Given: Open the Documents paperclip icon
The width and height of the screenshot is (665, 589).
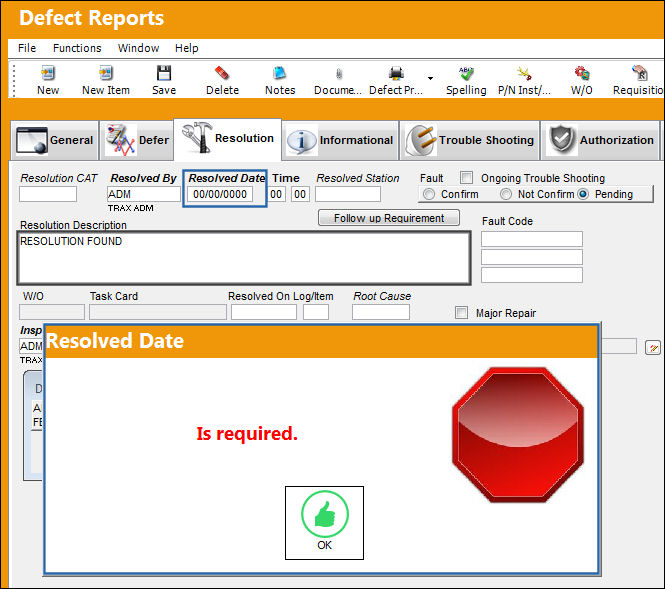Looking at the screenshot, I should pos(338,73).
